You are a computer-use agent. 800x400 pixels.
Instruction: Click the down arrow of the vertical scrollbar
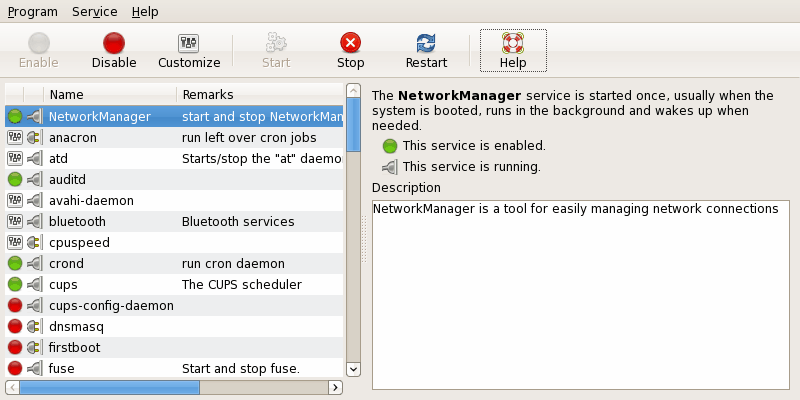pos(353,369)
